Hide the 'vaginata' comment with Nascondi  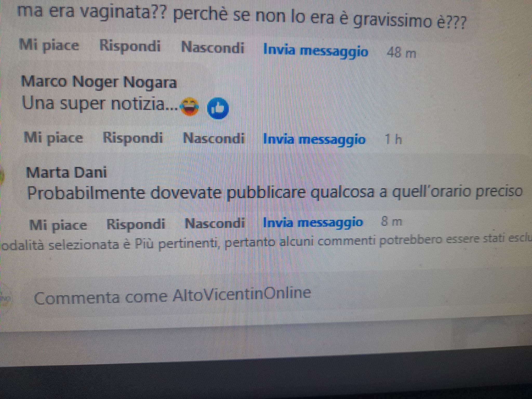(213, 48)
